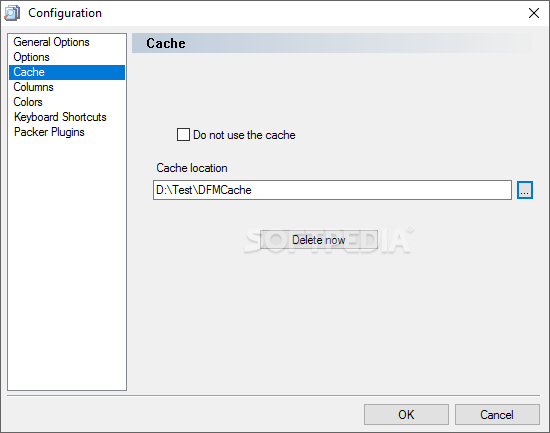
Task: Click the Cache location label
Action: [x=192, y=168]
